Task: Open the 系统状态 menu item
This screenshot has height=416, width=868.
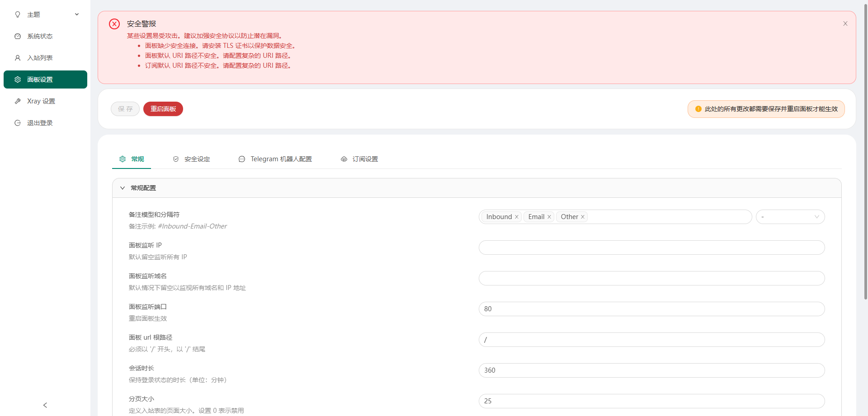Action: (x=45, y=36)
